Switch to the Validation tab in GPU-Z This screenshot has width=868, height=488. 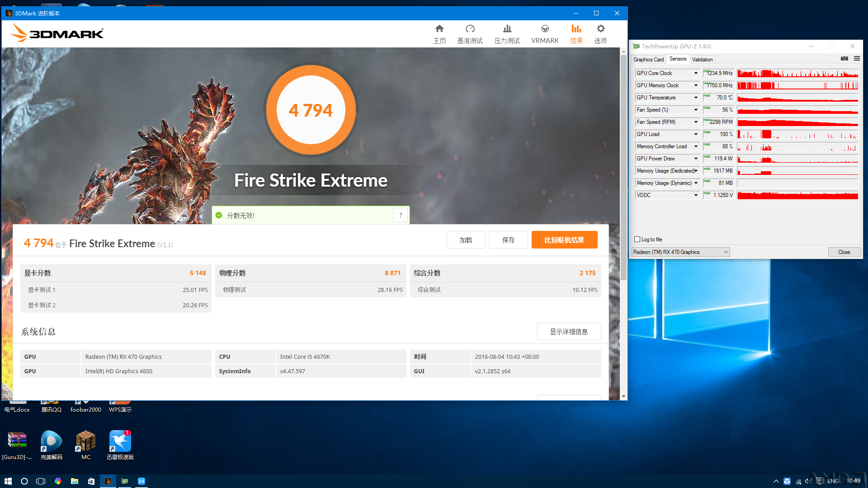[x=702, y=59]
